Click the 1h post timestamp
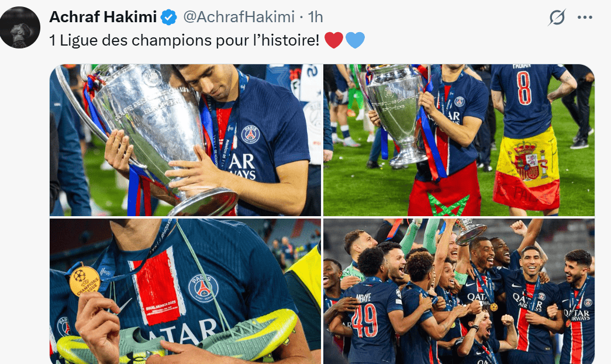Viewport: 611px width, 364px height. pos(316,17)
